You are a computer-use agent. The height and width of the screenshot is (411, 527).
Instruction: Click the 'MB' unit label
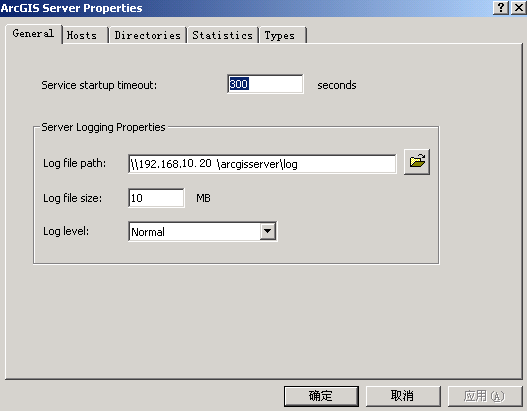click(203, 198)
